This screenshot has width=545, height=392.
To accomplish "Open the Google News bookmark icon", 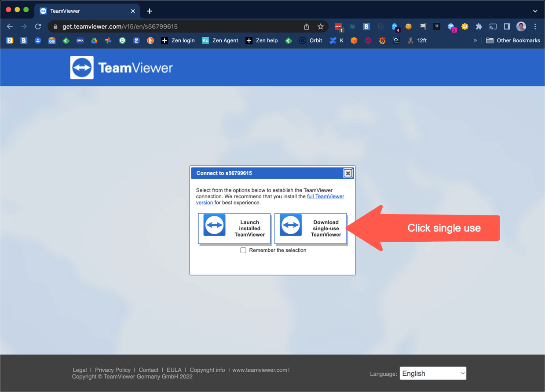I will pos(52,40).
